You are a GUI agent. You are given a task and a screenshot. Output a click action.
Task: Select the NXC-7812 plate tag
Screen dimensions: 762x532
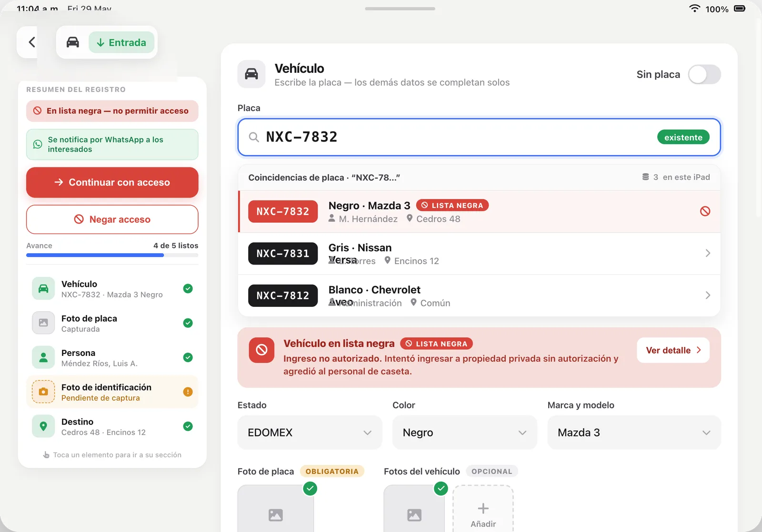point(283,296)
